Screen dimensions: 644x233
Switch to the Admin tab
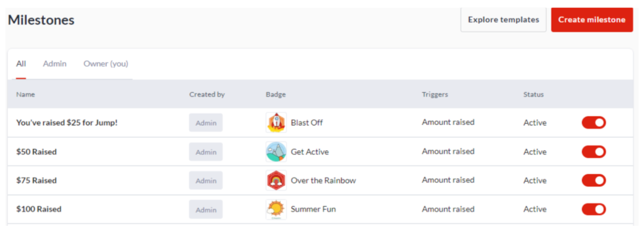[55, 64]
